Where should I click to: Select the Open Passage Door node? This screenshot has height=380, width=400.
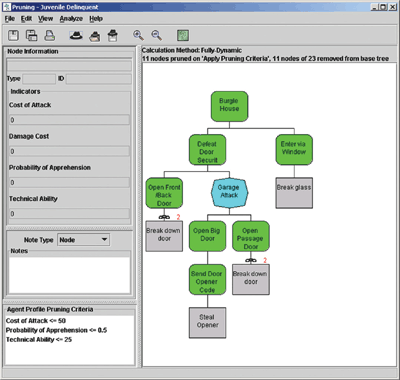(x=251, y=236)
